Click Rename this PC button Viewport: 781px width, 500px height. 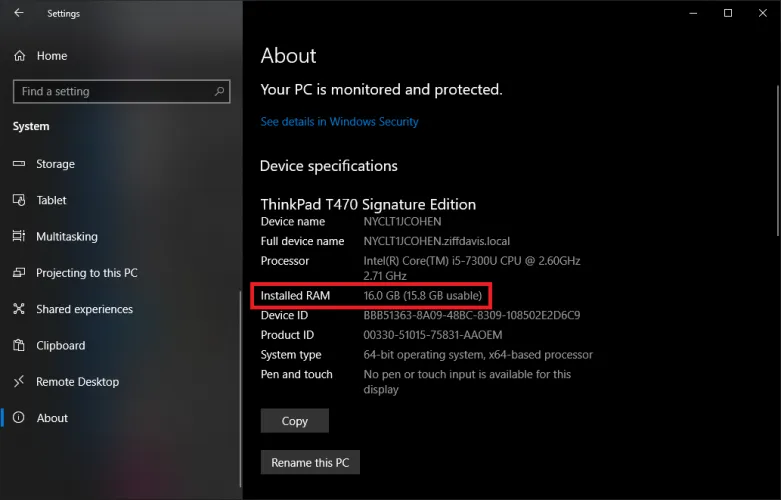click(x=310, y=463)
